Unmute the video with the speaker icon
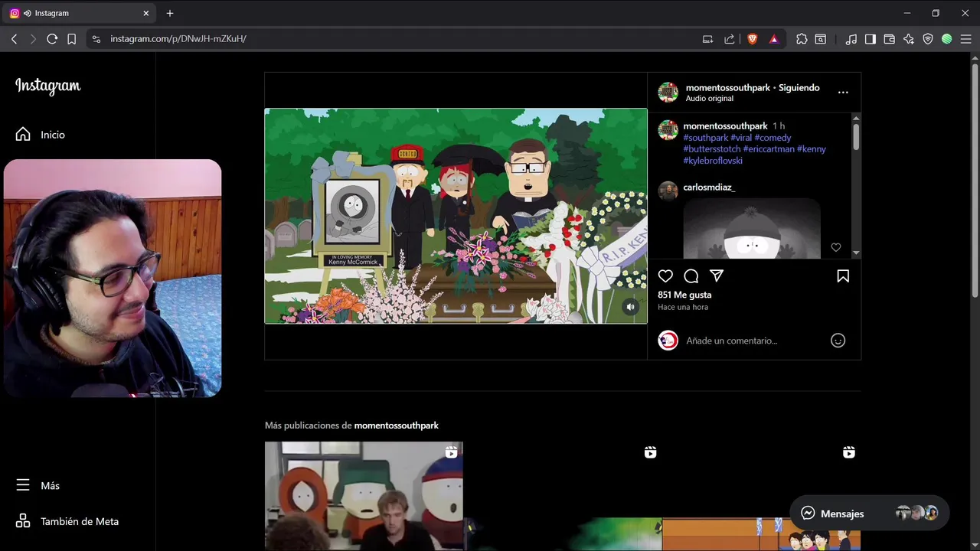Viewport: 980px width, 551px height. 631,307
